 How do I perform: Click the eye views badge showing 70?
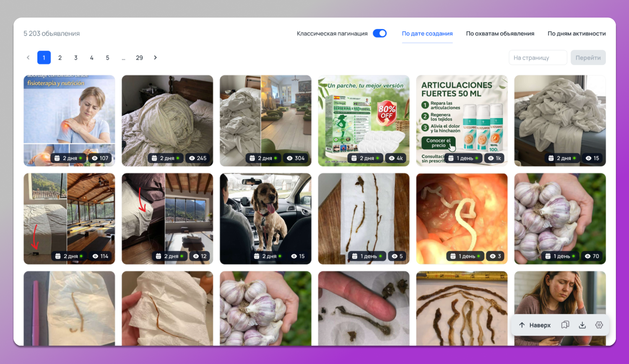(592, 256)
